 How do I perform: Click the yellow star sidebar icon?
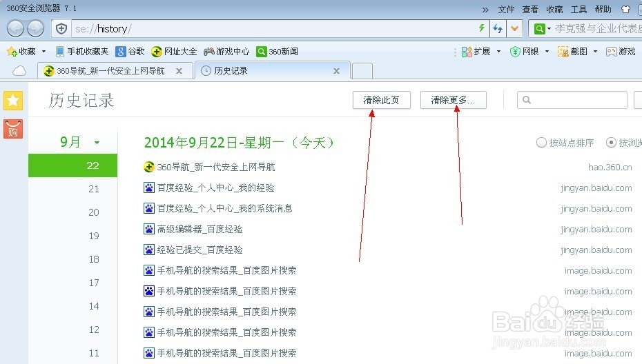[x=13, y=100]
